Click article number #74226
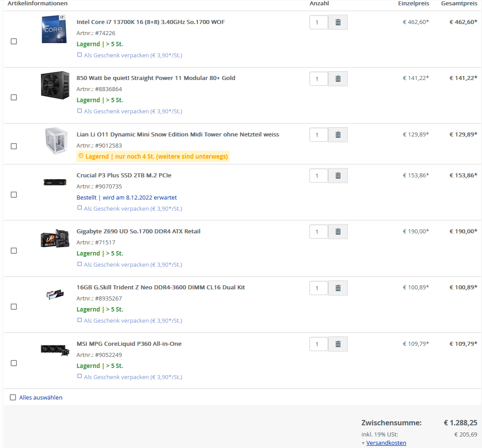The width and height of the screenshot is (482, 448). [105, 33]
